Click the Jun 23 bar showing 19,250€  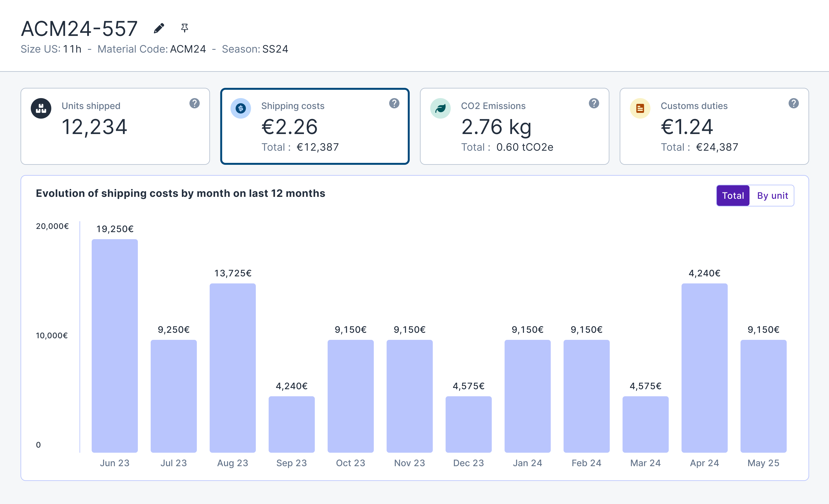click(x=115, y=346)
